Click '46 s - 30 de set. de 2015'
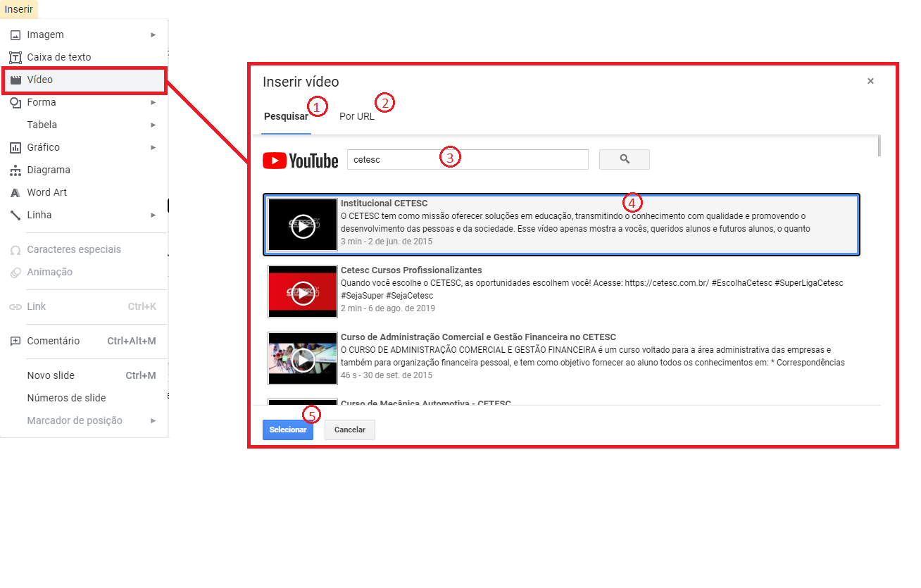 click(x=387, y=375)
